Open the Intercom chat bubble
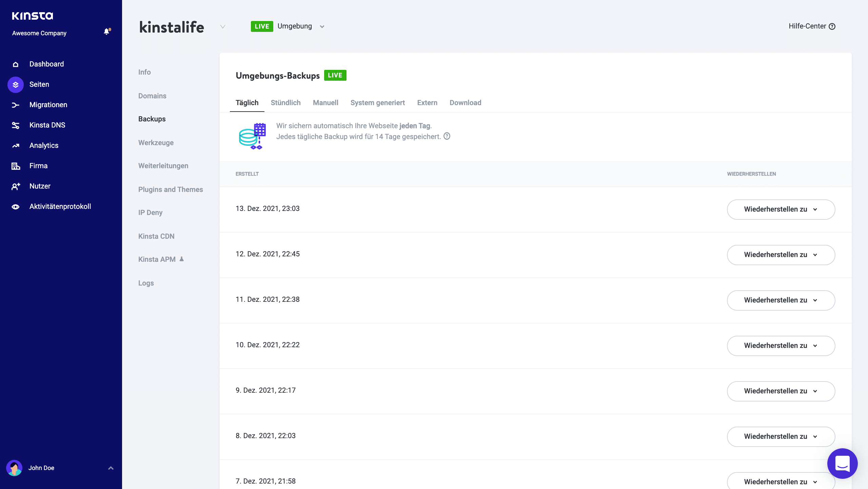This screenshot has width=868, height=489. tap(843, 463)
